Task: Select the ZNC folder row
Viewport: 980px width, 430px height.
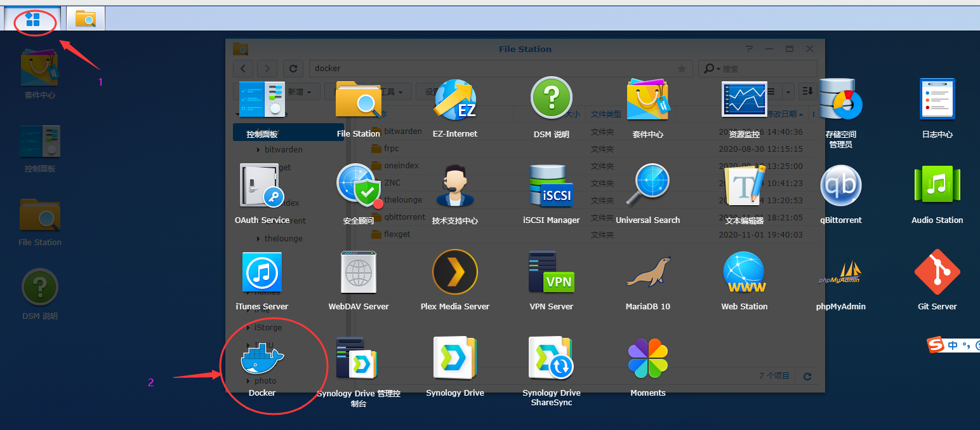Action: (588, 183)
